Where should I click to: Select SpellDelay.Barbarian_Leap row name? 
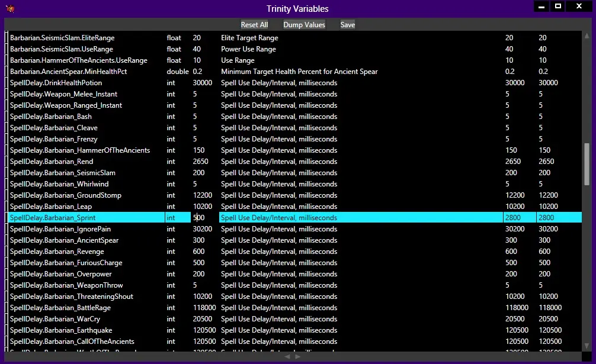(50, 207)
